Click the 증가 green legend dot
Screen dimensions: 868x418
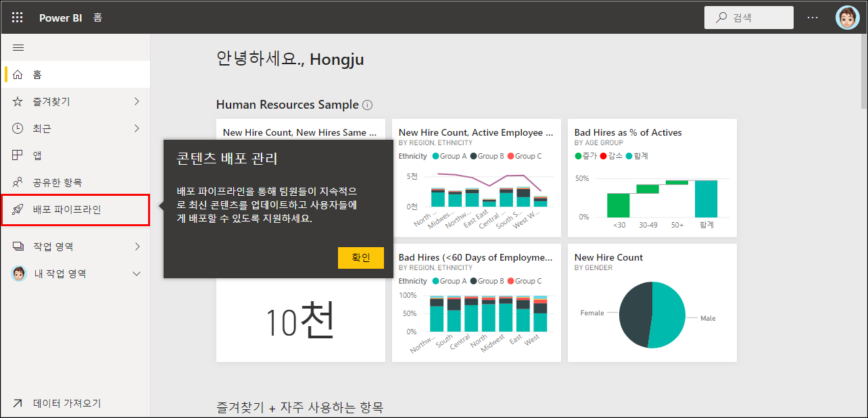[x=578, y=156]
